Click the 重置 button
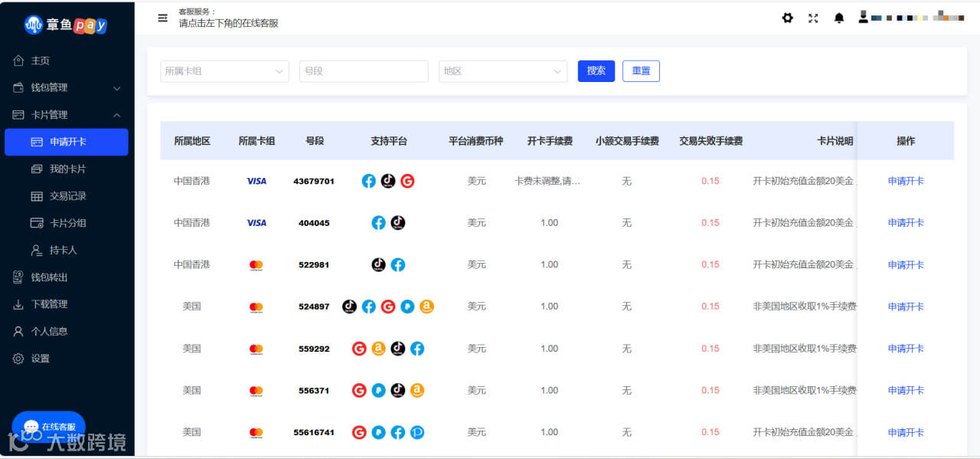This screenshot has height=459, width=980. 641,71
